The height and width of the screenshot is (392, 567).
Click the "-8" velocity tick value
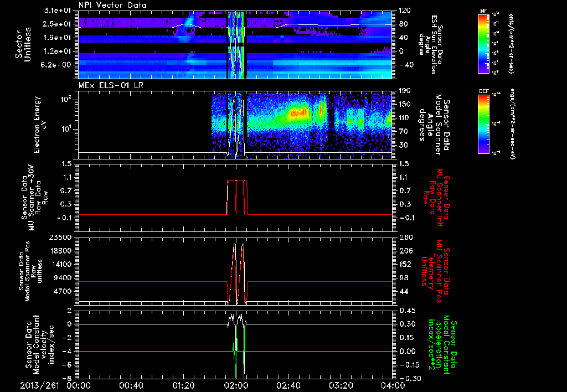tap(68, 379)
